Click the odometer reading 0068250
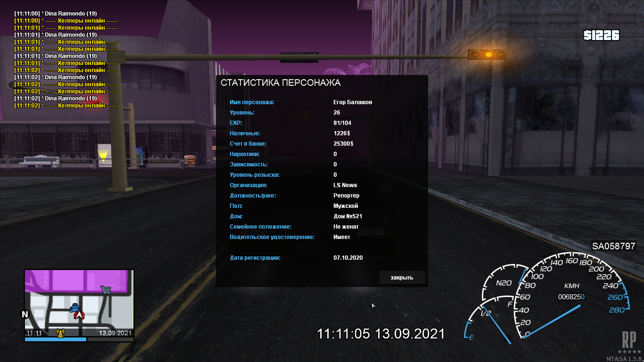Image resolution: width=644 pixels, height=362 pixels. coord(571,296)
